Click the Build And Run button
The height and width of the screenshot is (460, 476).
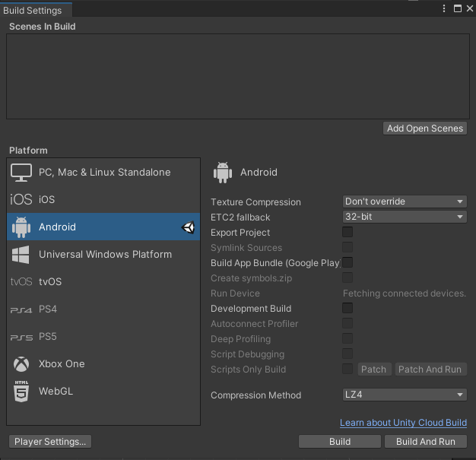[426, 442]
